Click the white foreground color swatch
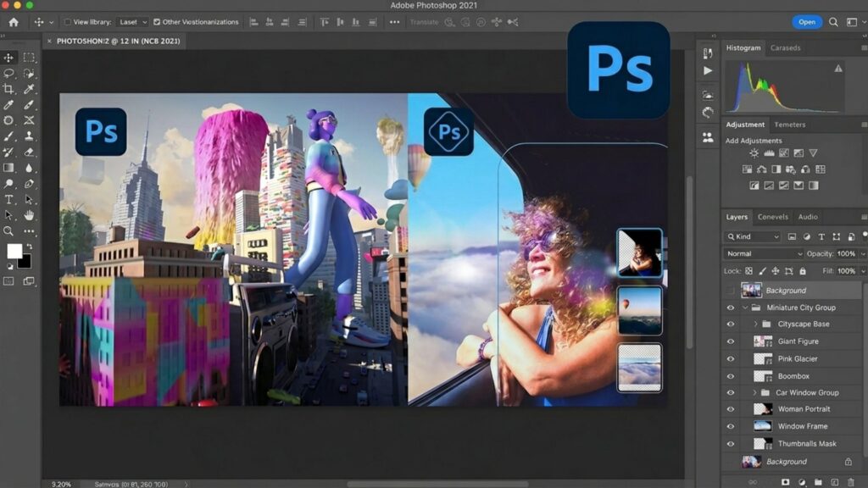This screenshot has width=868, height=488. coord(14,251)
